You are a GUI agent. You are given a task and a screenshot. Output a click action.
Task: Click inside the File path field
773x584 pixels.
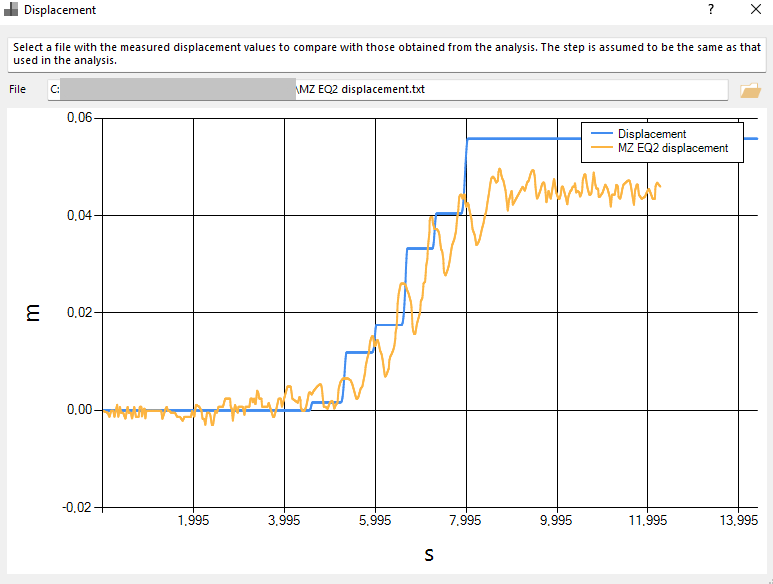point(387,90)
